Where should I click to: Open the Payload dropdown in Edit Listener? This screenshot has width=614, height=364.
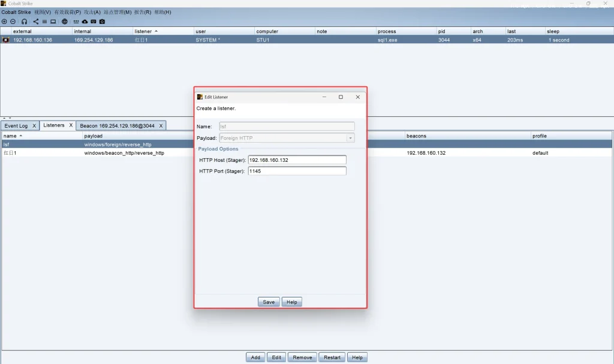(350, 138)
